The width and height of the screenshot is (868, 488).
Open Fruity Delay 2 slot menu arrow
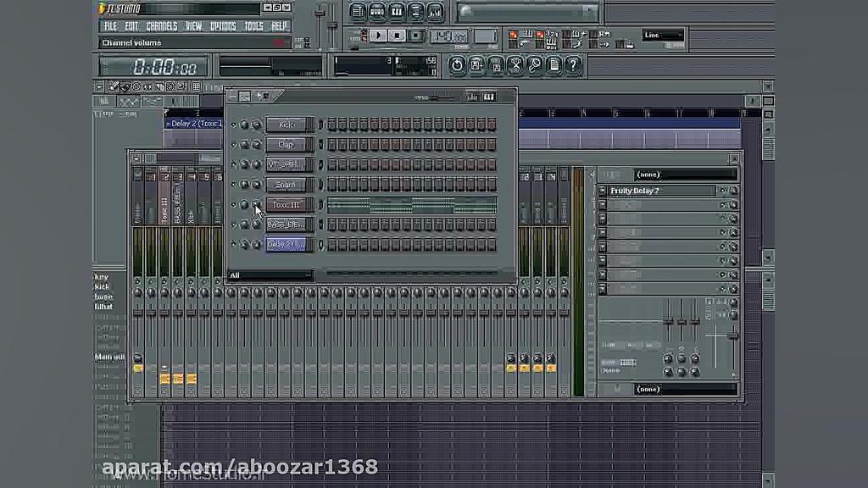(603, 191)
